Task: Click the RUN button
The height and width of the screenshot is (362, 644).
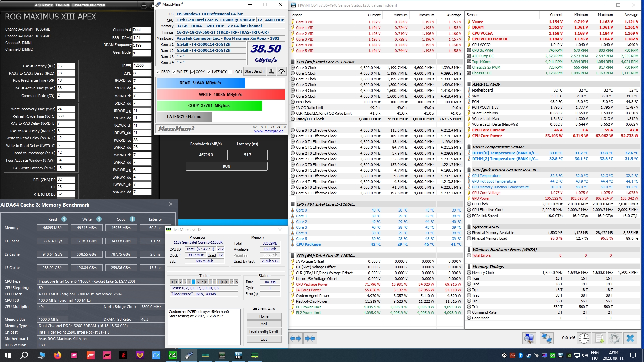Action: tap(227, 166)
